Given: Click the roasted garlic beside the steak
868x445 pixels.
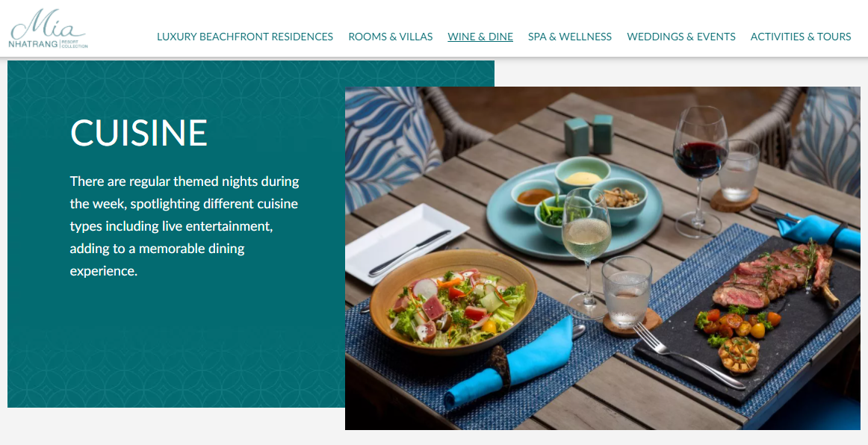Looking at the screenshot, I should click(x=740, y=355).
